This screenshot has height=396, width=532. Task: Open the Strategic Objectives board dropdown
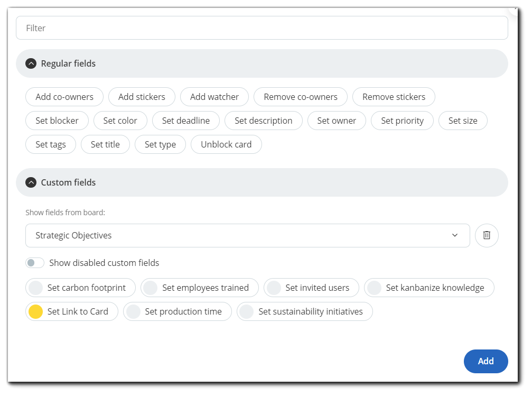247,235
